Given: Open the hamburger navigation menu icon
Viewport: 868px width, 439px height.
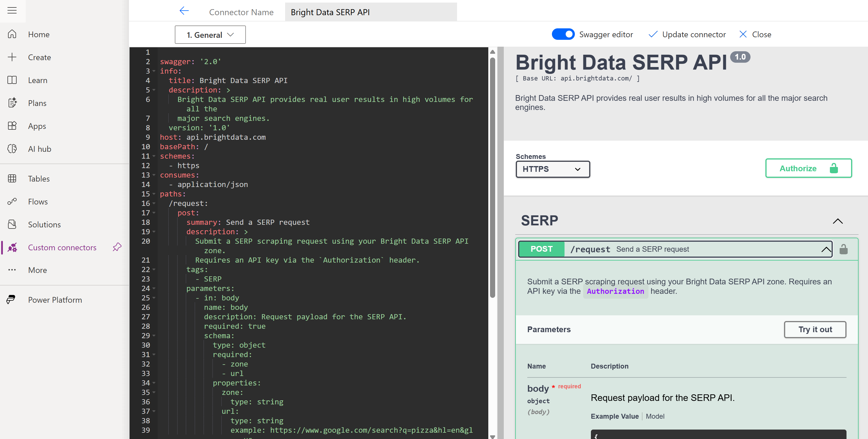Looking at the screenshot, I should (x=12, y=10).
